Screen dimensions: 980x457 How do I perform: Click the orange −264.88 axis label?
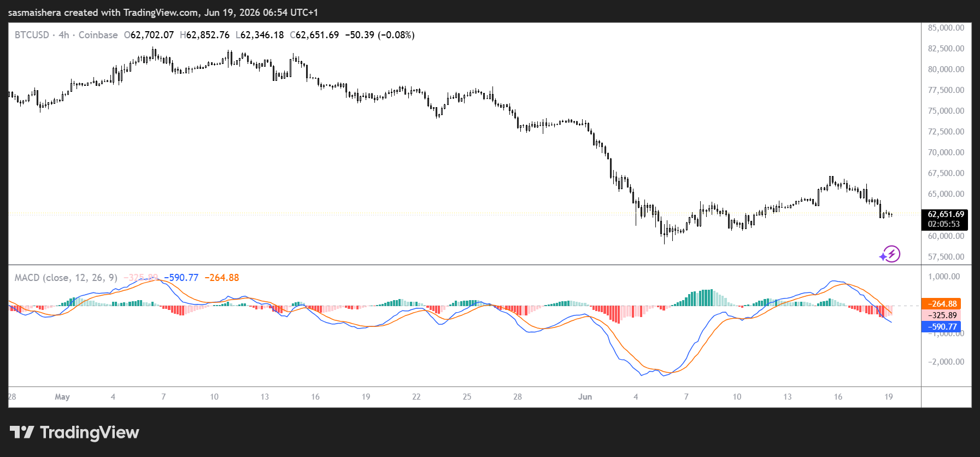coord(941,304)
